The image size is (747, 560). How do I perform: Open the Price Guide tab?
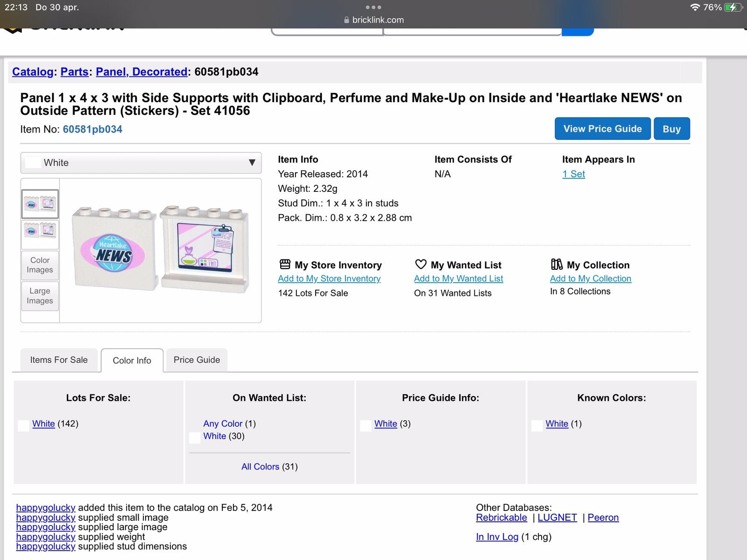point(197,360)
